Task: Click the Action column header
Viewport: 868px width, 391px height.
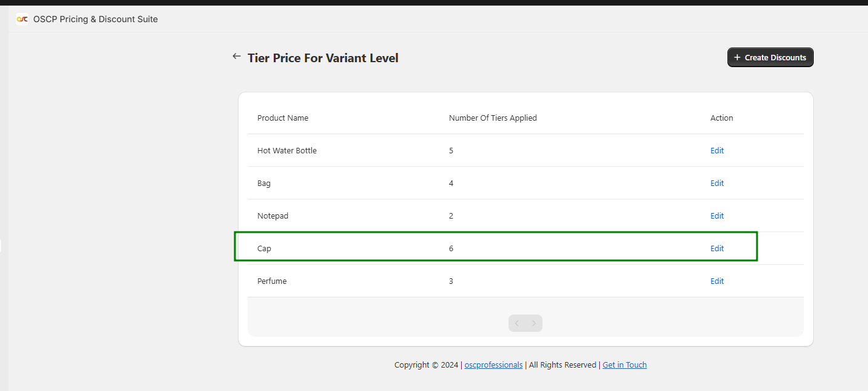Action: coord(721,118)
